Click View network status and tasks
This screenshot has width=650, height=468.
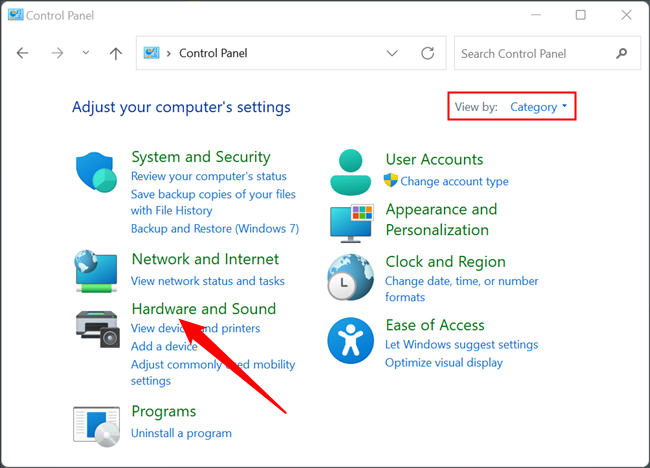point(207,281)
